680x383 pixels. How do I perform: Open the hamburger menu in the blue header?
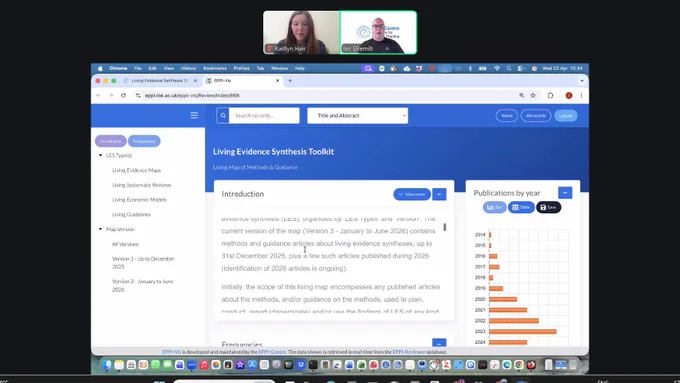click(x=194, y=115)
